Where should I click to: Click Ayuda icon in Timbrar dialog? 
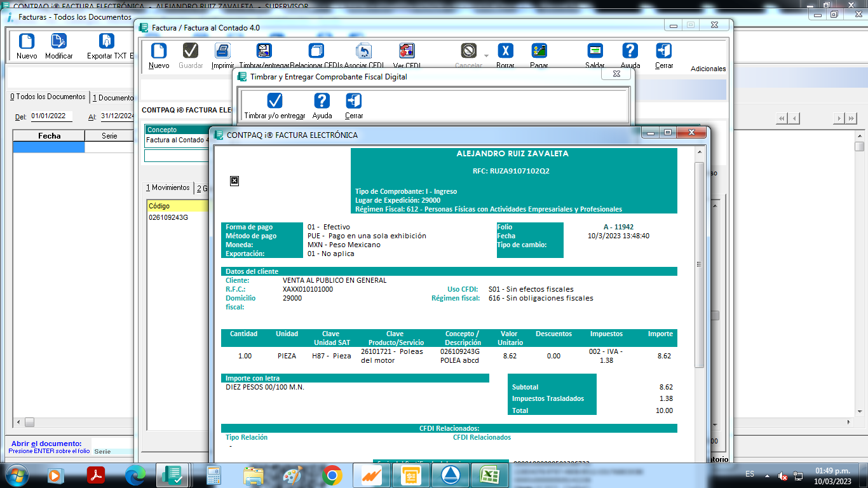point(322,101)
